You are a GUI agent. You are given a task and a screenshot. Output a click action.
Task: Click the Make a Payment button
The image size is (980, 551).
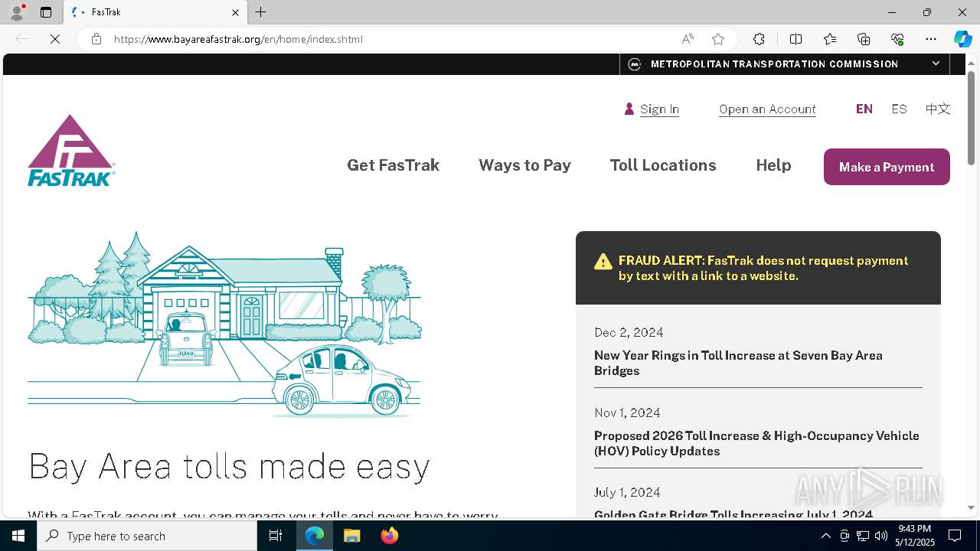pyautogui.click(x=887, y=167)
